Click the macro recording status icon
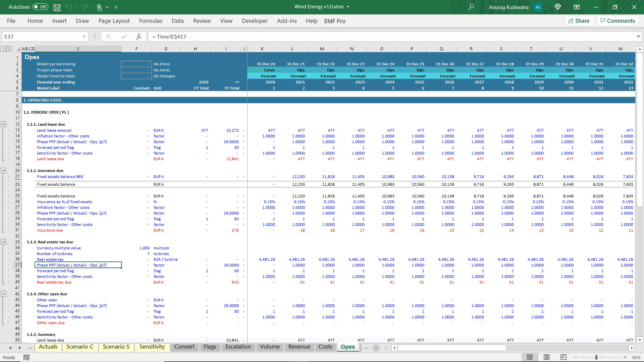 26,357
